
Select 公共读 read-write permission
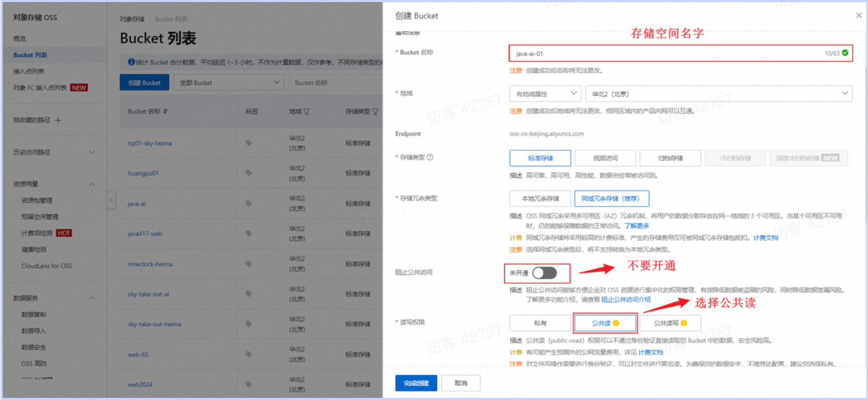(605, 323)
